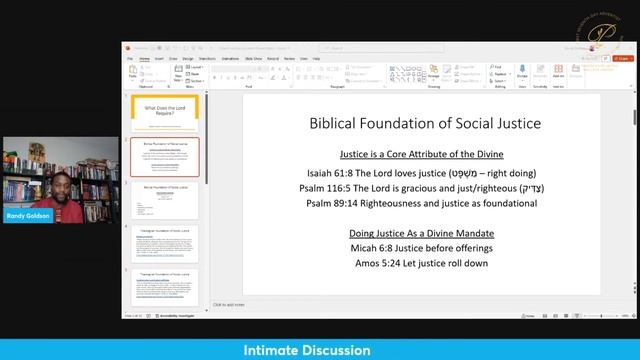Click the 'Biblical Foundation of Social Justice' title
Screen dimensions: 640x360
tap(425, 123)
